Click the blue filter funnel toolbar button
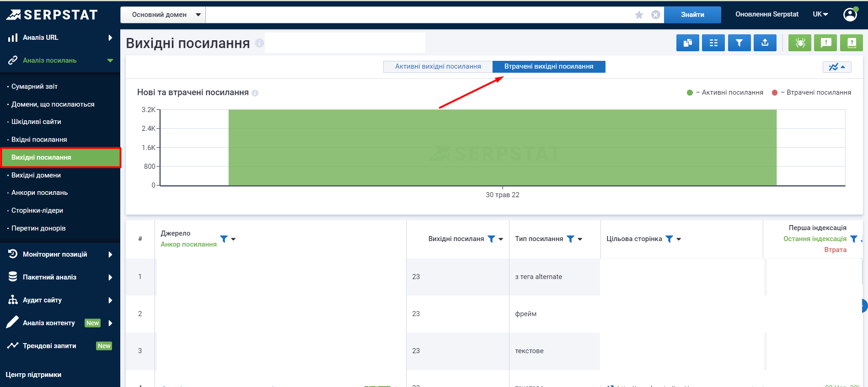The width and height of the screenshot is (868, 387). [x=739, y=43]
